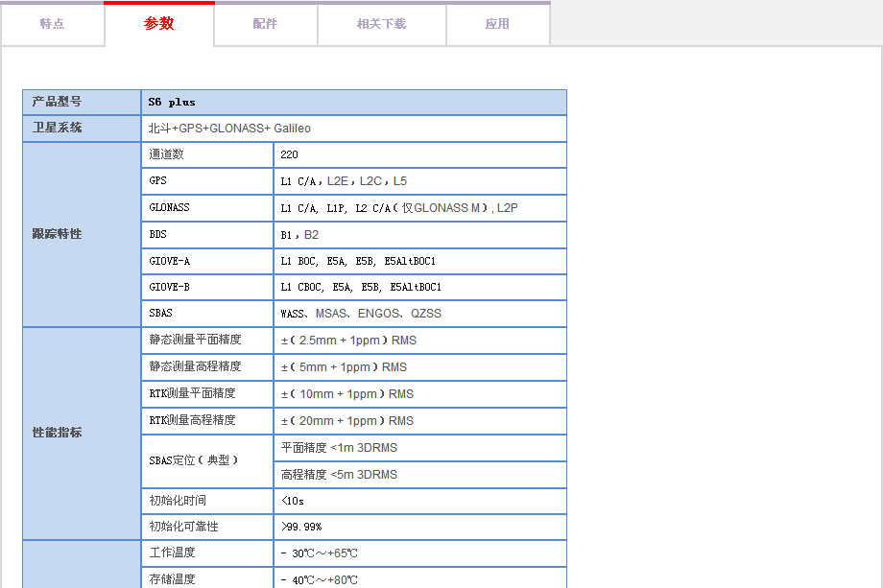Image resolution: width=883 pixels, height=588 pixels.
Task: Click the 产品型号 header cell
Action: [58, 102]
